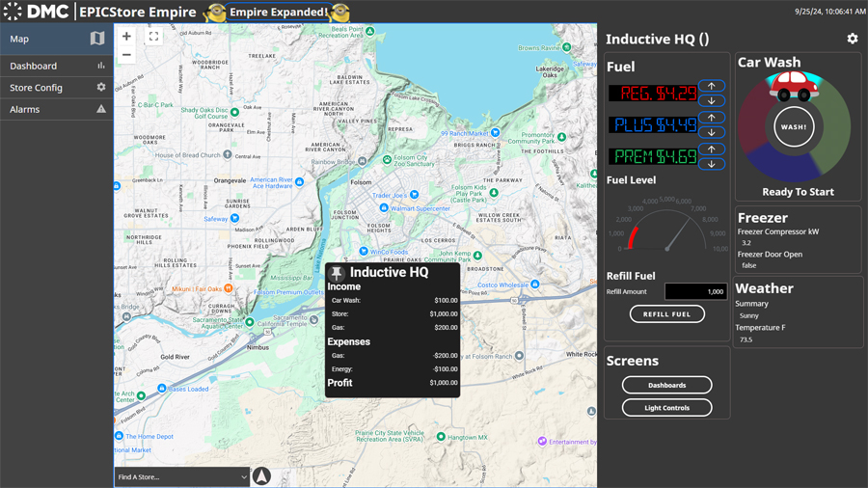The height and width of the screenshot is (488, 868).
Task: Start the car wash with WASH! button
Action: (794, 126)
